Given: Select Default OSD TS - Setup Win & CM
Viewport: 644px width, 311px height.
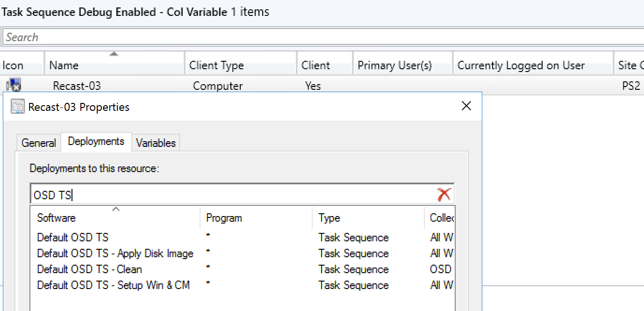Looking at the screenshot, I should point(113,285).
